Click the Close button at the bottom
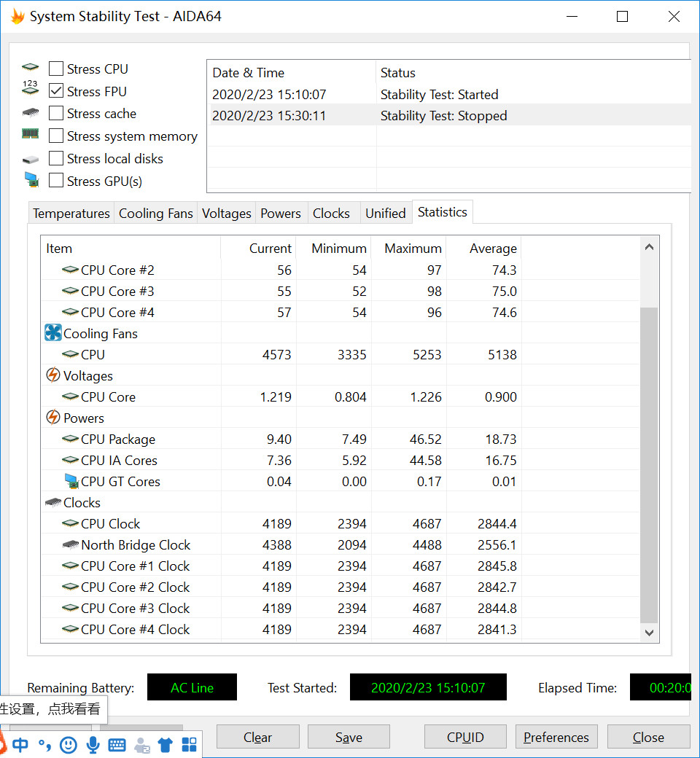Screen dimensions: 700x758 [648, 737]
